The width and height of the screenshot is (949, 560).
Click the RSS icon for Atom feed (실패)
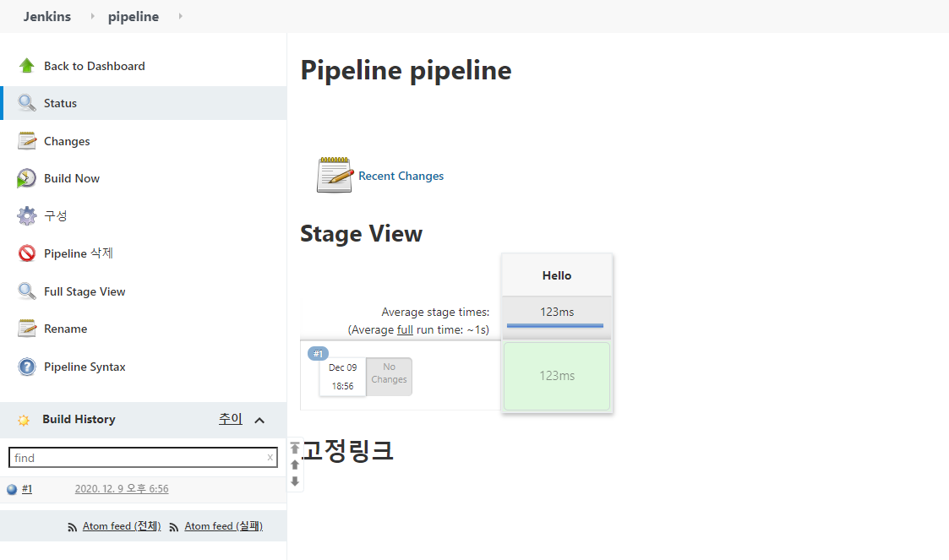(174, 527)
